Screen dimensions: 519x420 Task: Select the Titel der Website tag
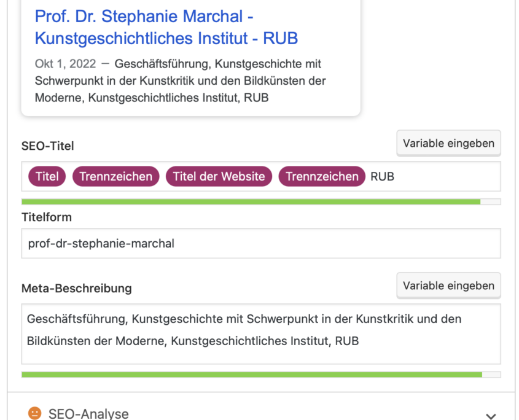219,176
